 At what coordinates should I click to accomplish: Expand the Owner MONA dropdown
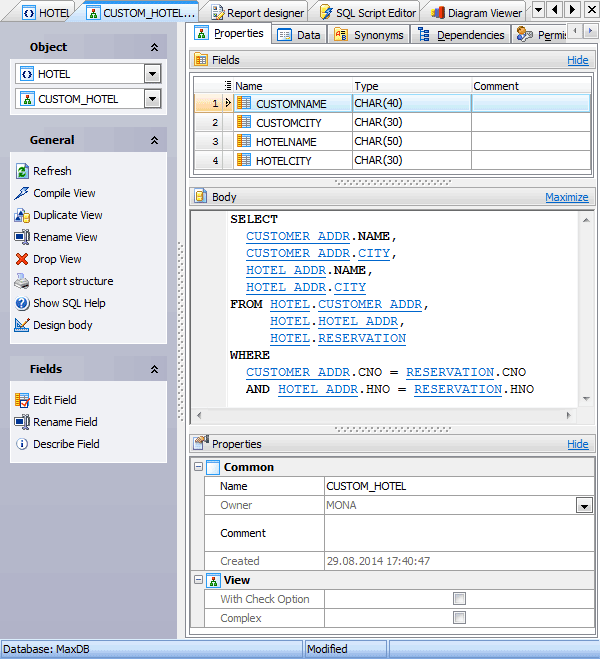tap(583, 506)
